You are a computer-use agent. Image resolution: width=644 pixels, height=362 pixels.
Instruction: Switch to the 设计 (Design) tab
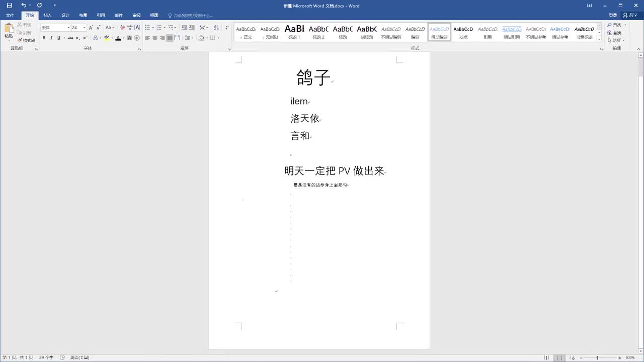click(x=65, y=16)
